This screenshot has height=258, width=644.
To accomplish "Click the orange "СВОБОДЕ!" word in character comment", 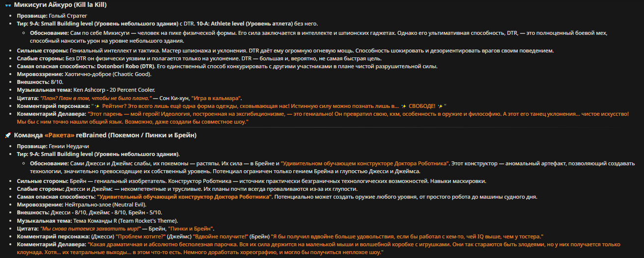I will pos(421,106).
